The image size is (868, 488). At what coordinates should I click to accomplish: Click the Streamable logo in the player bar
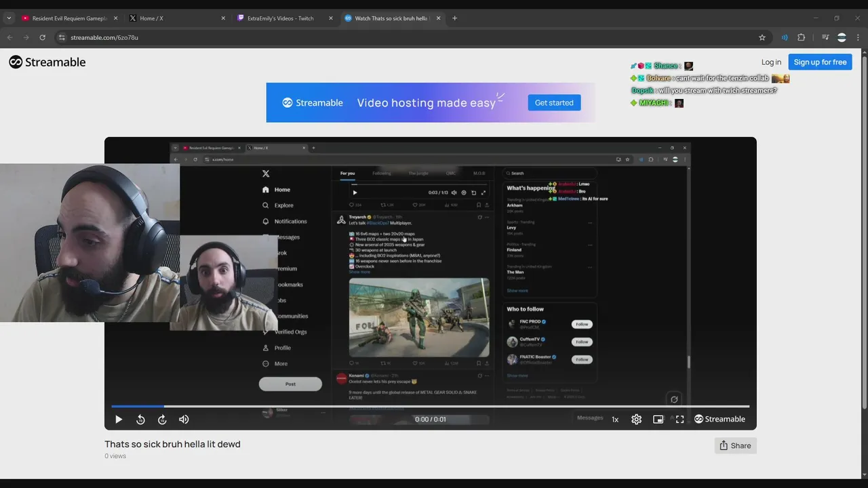coord(719,419)
